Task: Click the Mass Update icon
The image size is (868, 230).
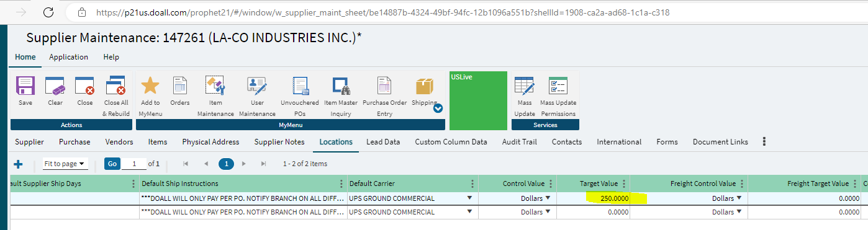Action: coord(525,86)
